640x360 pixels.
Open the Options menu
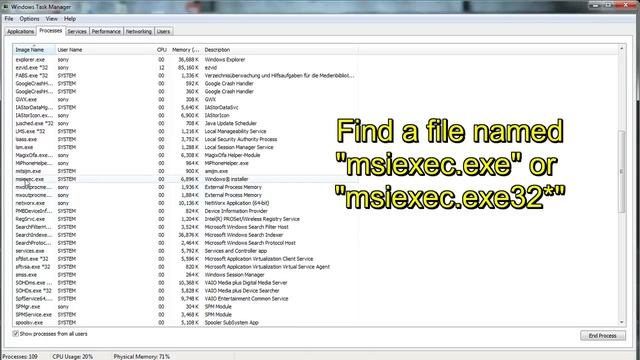click(x=29, y=19)
